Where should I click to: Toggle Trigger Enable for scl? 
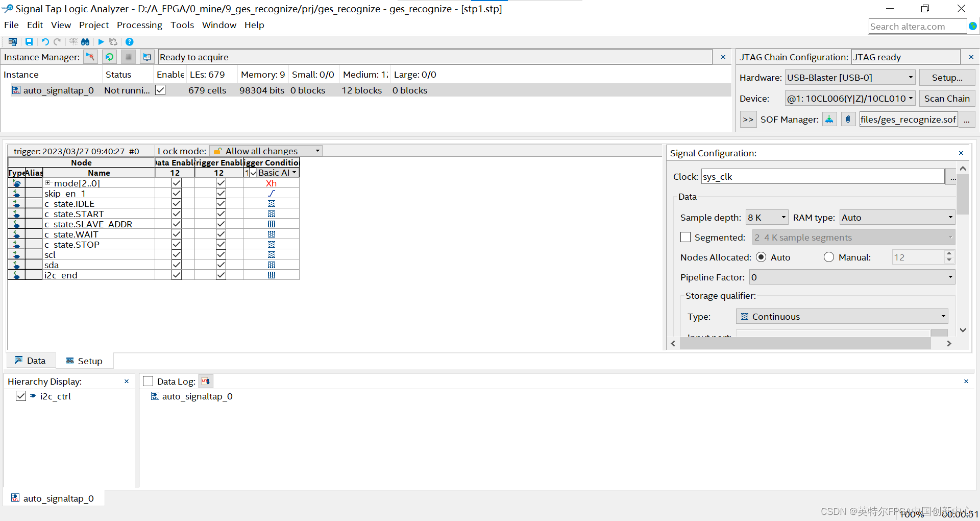221,254
